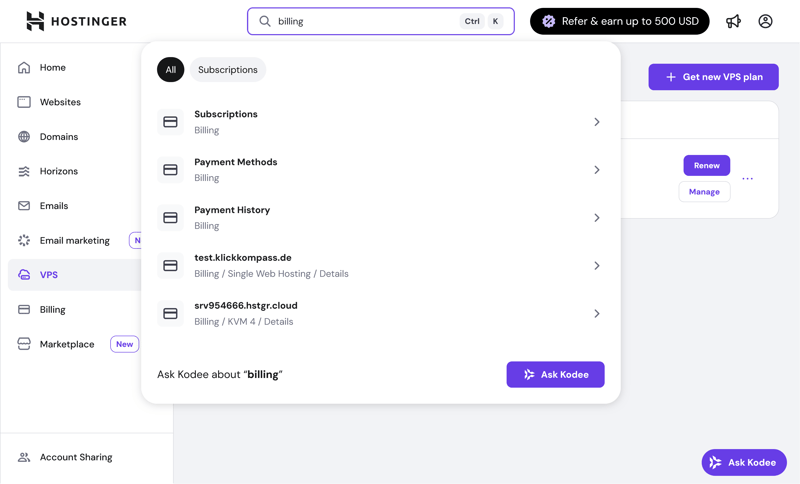Click the Hostinger logo icon
The height and width of the screenshot is (484, 800).
click(x=35, y=21)
